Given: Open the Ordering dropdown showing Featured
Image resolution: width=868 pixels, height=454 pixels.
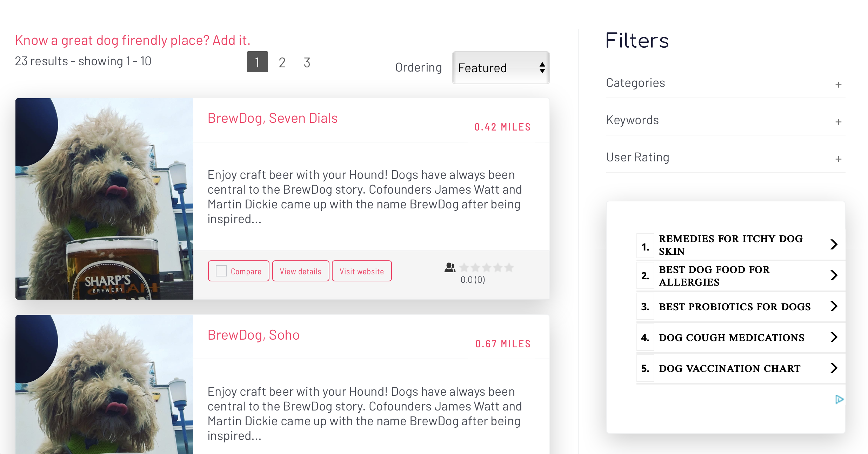Looking at the screenshot, I should click(501, 67).
